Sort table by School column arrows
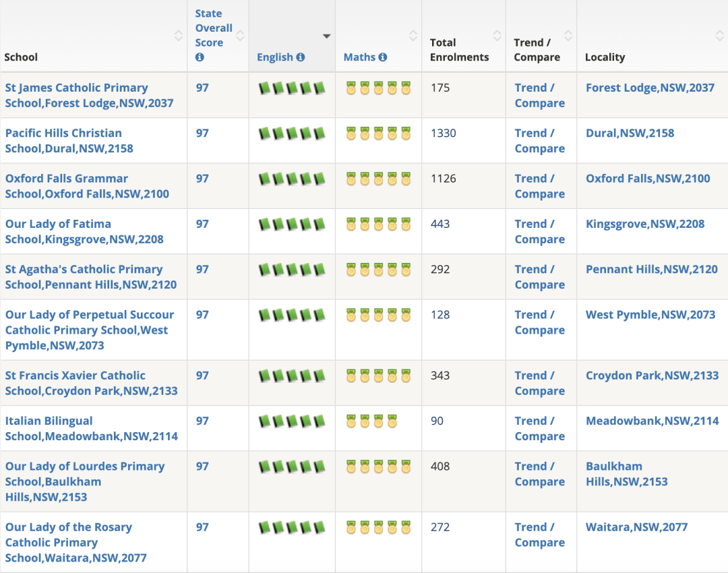 coord(178,36)
